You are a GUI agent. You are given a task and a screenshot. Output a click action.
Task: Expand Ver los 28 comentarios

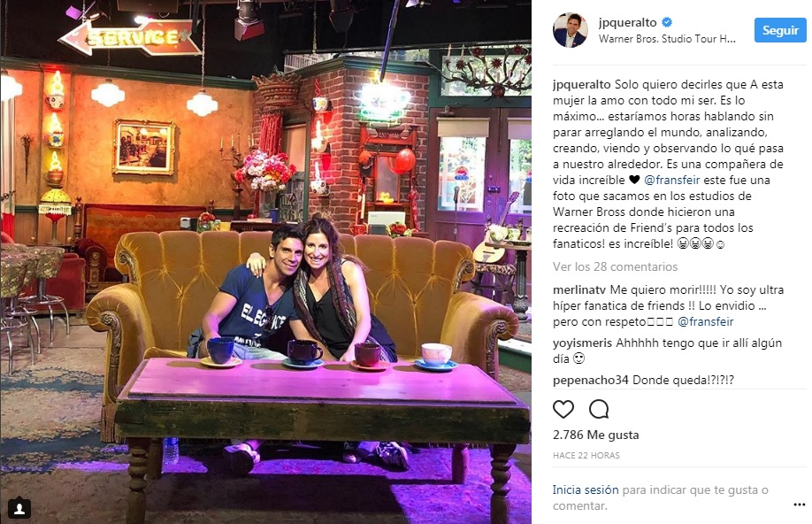click(615, 267)
